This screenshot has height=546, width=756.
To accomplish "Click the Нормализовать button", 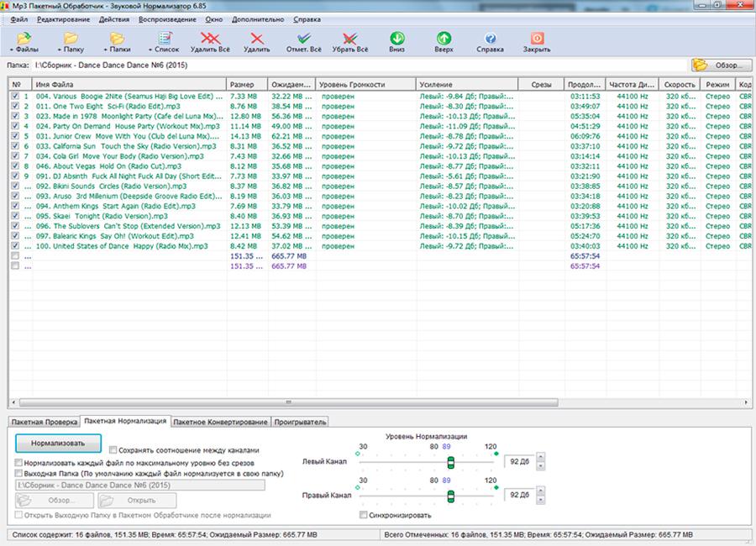I will coord(58,444).
